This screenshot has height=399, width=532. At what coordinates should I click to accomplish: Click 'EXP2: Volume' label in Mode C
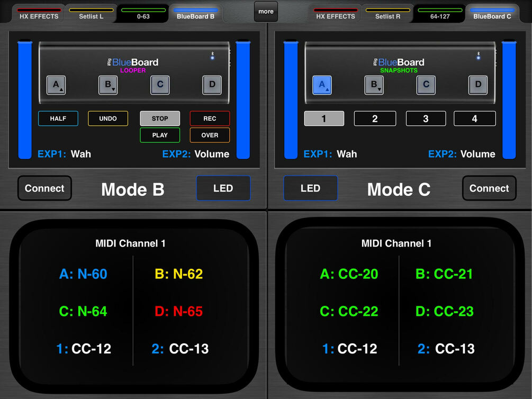pos(462,154)
